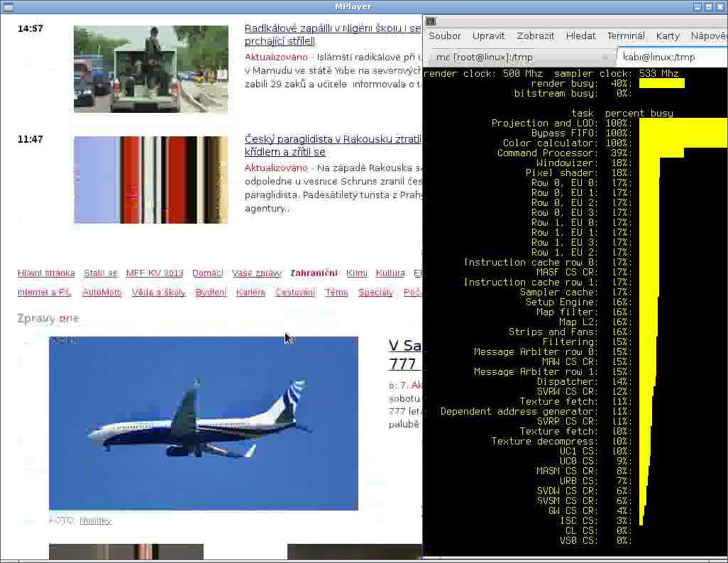
Task: Go to the Domácí news section
Action: coord(207,273)
